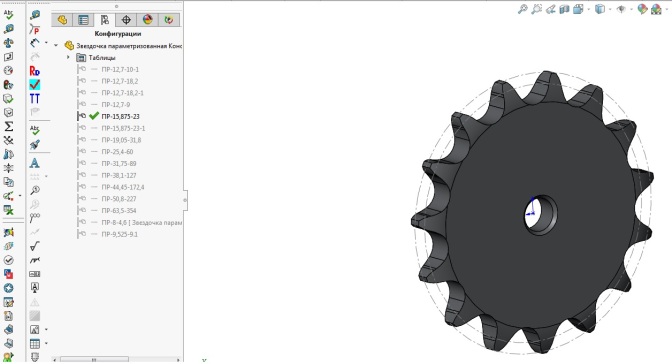Open the Display Style dropdown arrow

[609, 9]
